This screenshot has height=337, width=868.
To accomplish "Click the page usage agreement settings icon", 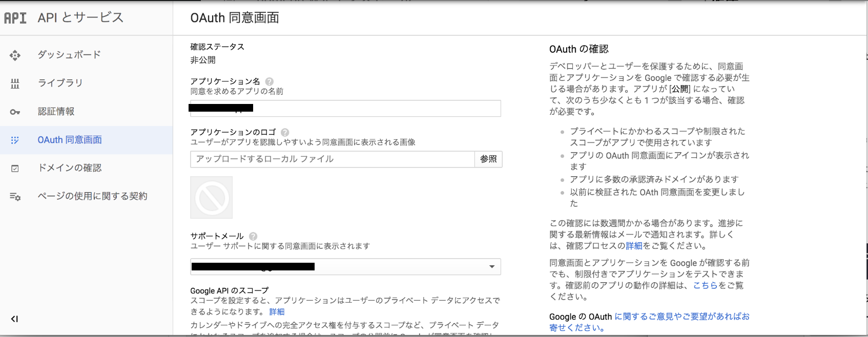I will (x=15, y=197).
